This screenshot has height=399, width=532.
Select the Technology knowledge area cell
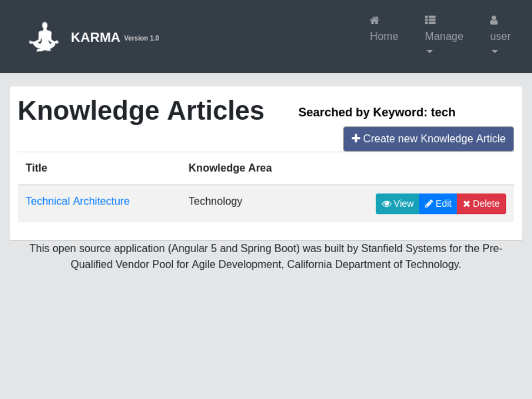tap(215, 201)
